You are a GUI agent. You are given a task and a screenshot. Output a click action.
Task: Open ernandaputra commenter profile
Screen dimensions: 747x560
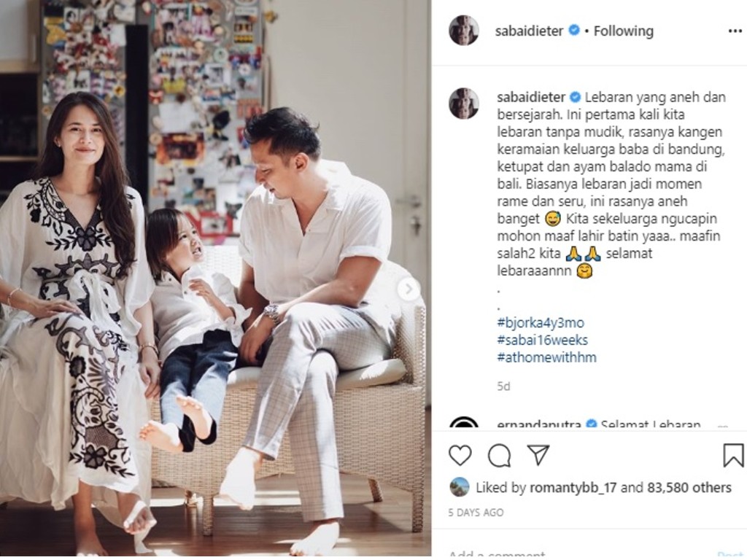coord(539,424)
